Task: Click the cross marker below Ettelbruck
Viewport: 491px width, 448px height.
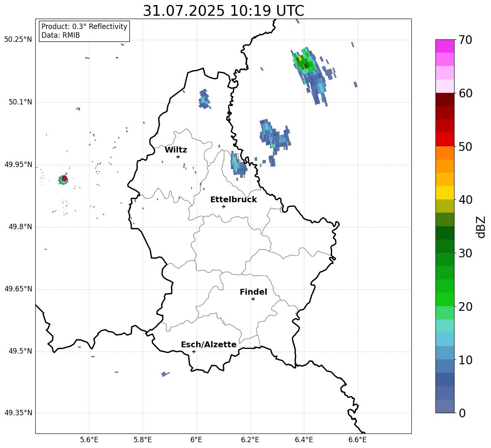Action: click(224, 206)
